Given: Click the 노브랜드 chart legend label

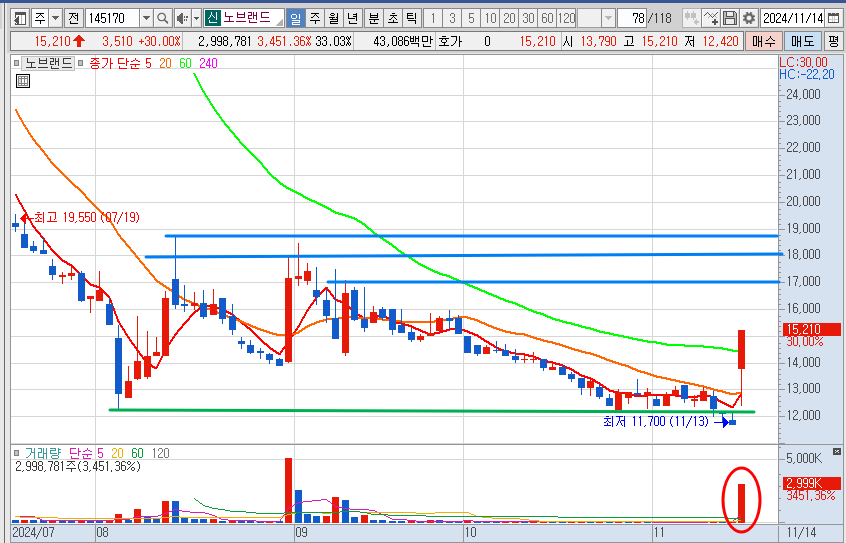Looking at the screenshot, I should [49, 63].
